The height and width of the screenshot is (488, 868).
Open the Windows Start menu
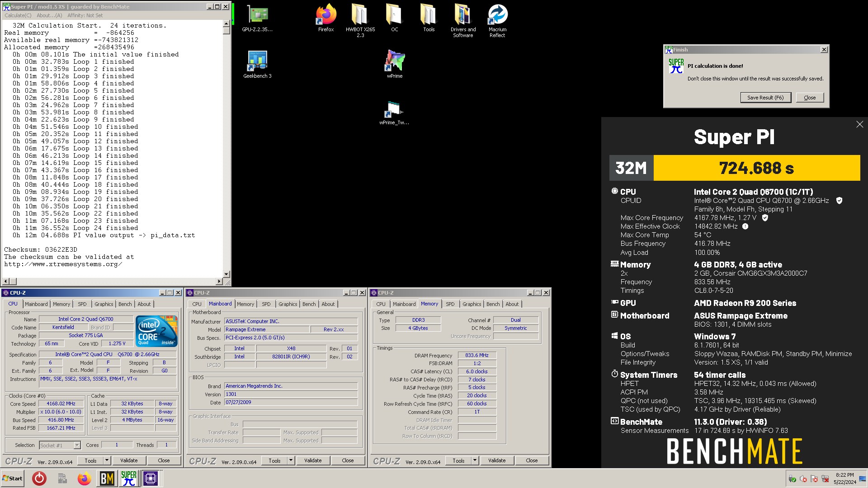coord(13,479)
